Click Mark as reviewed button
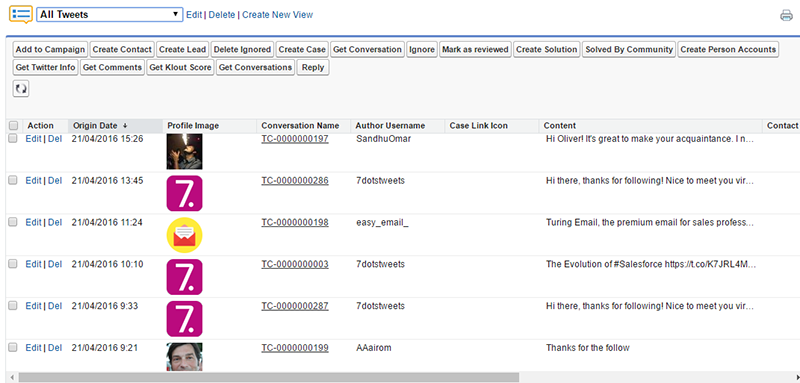This screenshot has width=800, height=383. [x=475, y=49]
